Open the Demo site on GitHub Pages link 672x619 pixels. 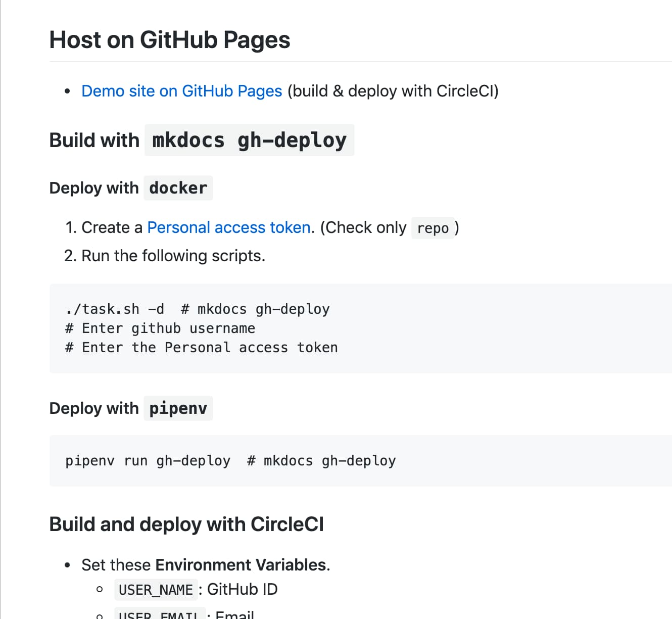click(x=181, y=91)
